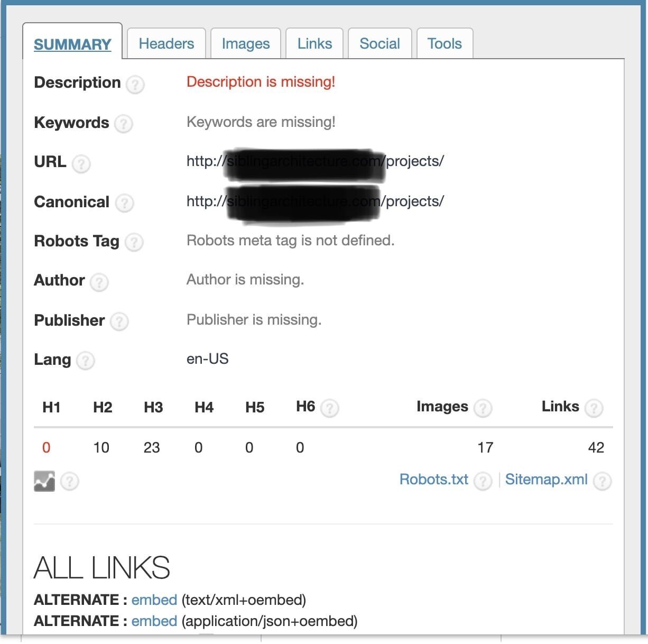Click the 'Keywords are missing!' text
648x644 pixels.
[261, 122]
